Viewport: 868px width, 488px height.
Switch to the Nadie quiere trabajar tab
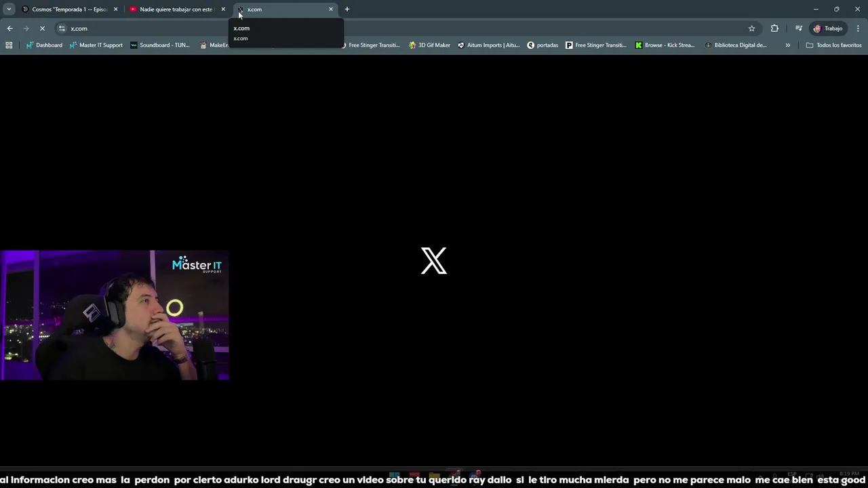pos(176,9)
